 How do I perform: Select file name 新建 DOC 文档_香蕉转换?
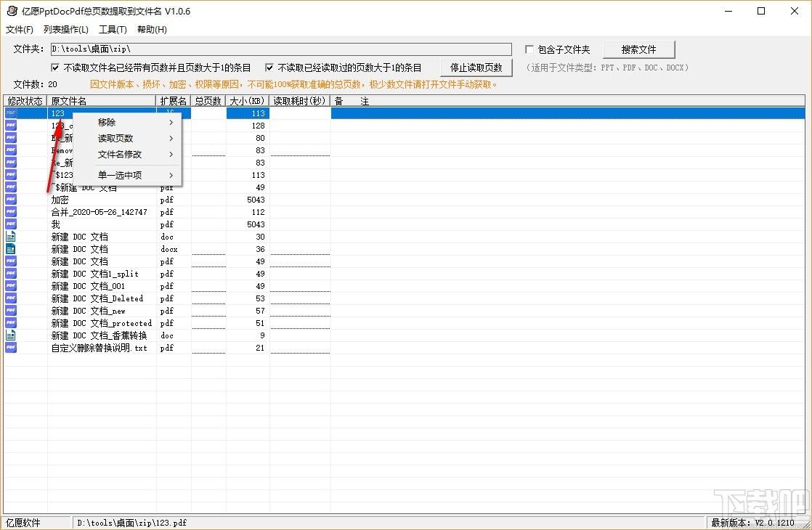tap(99, 335)
